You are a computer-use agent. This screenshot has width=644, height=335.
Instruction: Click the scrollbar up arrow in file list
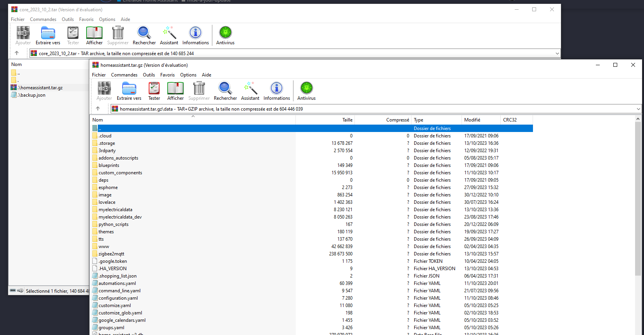click(638, 119)
